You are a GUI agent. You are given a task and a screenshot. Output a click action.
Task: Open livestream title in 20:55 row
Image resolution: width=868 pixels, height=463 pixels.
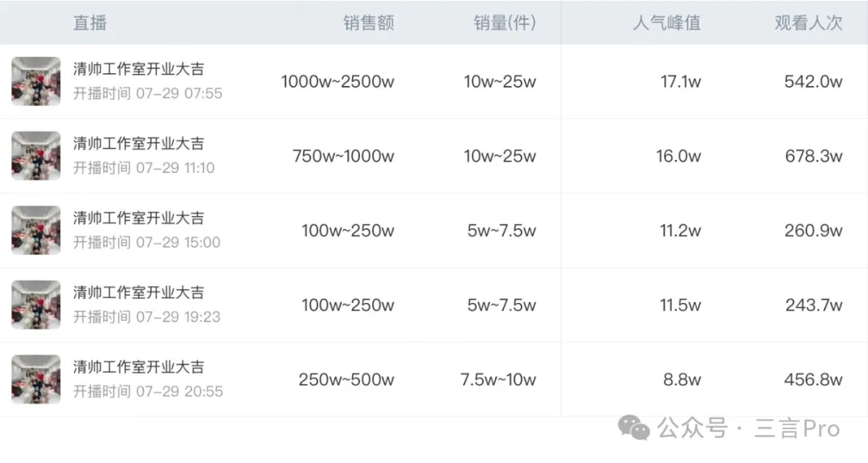click(x=138, y=367)
